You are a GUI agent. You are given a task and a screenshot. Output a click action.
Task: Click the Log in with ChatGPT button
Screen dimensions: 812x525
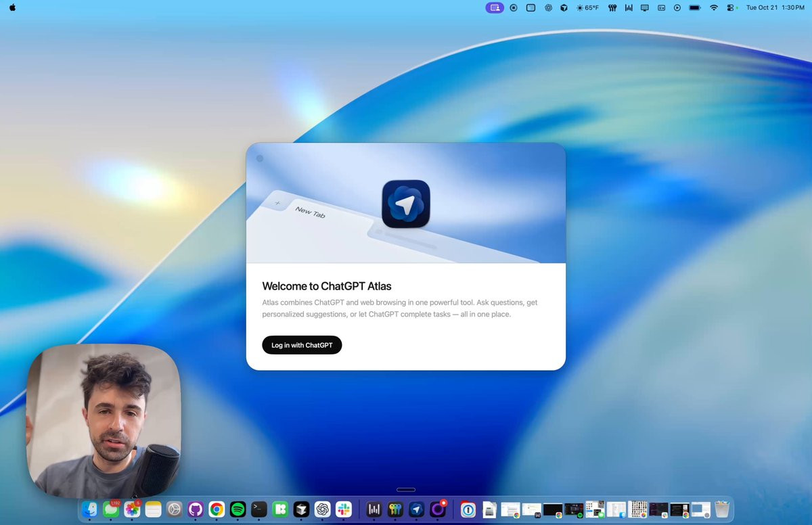pos(302,345)
